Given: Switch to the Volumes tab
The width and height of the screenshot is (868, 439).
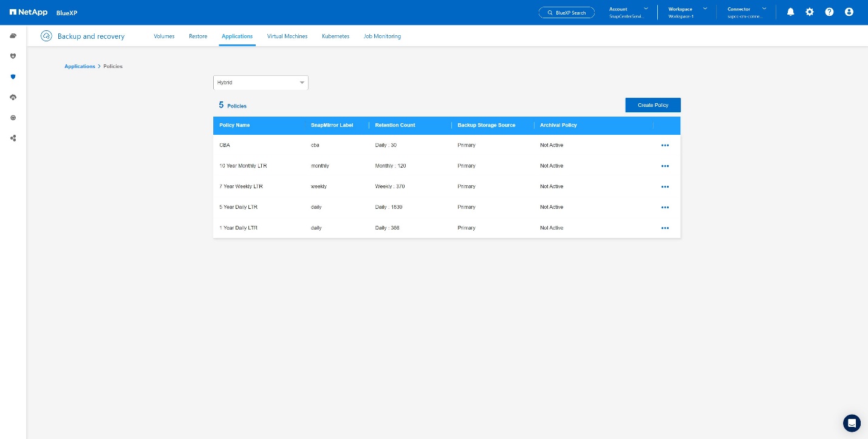Looking at the screenshot, I should pos(164,36).
